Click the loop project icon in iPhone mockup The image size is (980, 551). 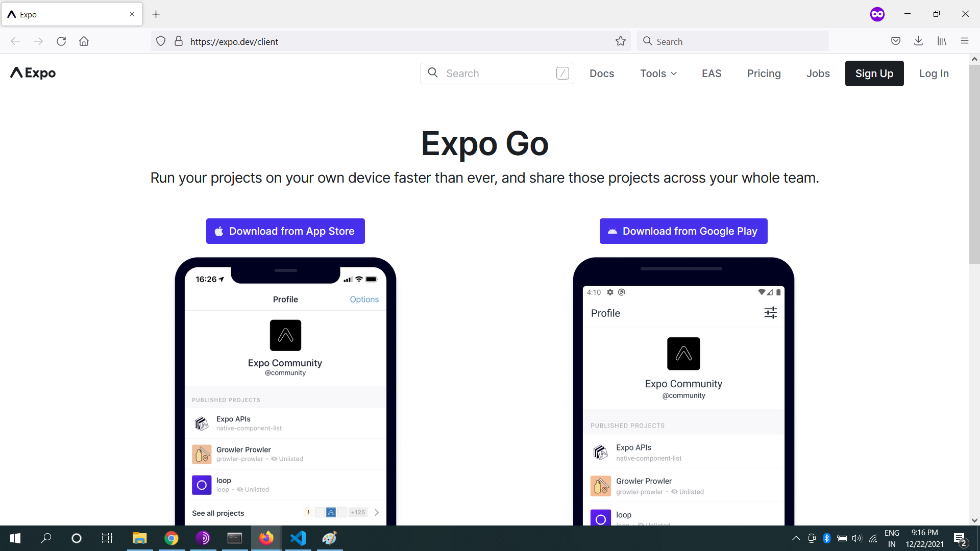(x=202, y=485)
